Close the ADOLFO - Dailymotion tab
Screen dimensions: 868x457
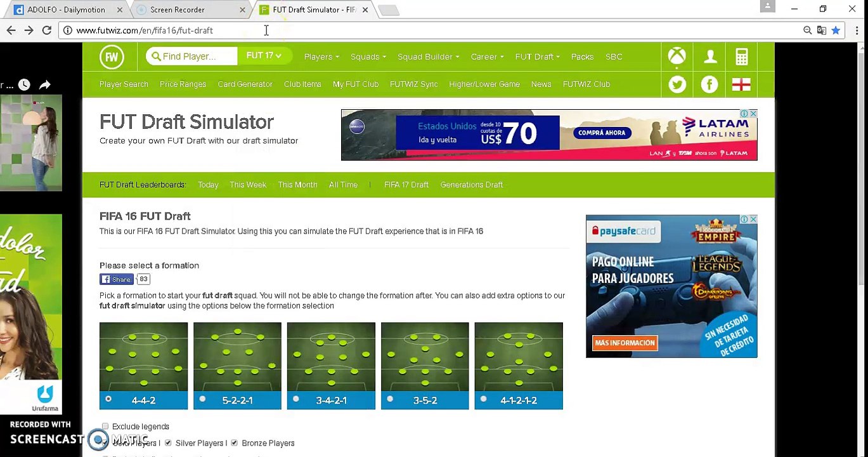tap(120, 10)
